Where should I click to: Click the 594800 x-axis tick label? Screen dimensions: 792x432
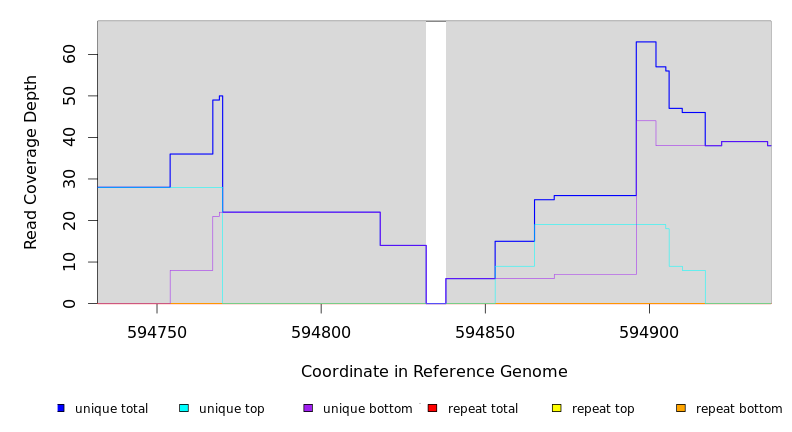321,332
